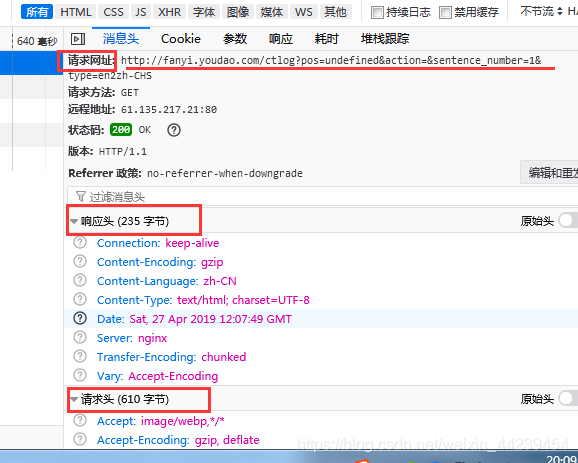The image size is (578, 463).
Task: Switch to the Cookie tab
Action: coord(181,39)
